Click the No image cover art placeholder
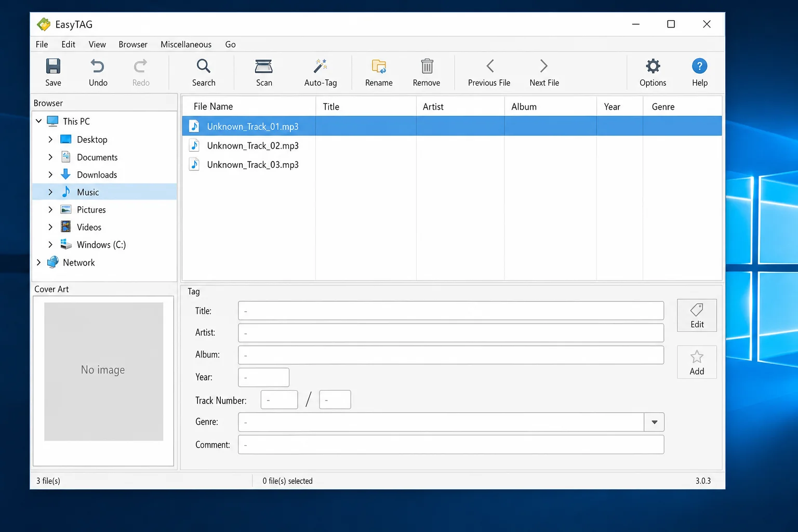This screenshot has width=798, height=532. click(103, 371)
